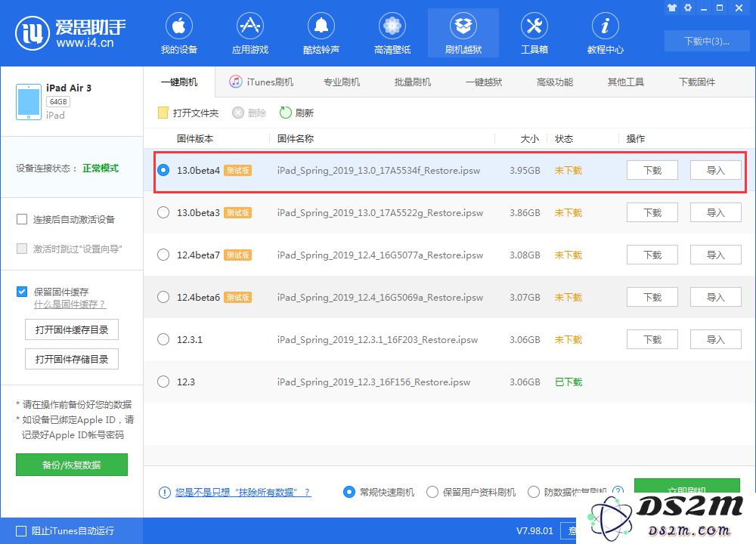Click the 64GB capacity badge
This screenshot has height=544, width=756.
58,102
